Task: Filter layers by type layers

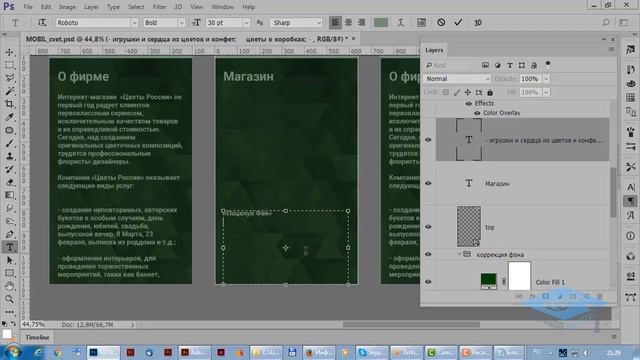Action: (509, 65)
